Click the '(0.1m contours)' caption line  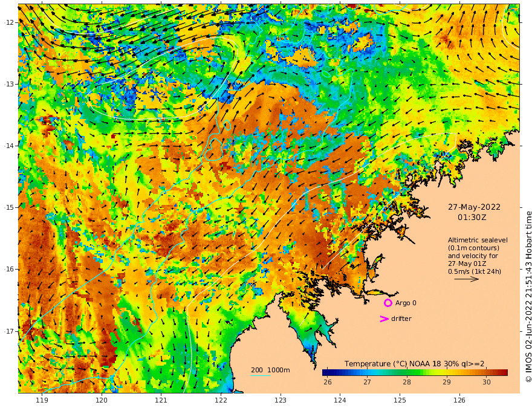pos(473,248)
